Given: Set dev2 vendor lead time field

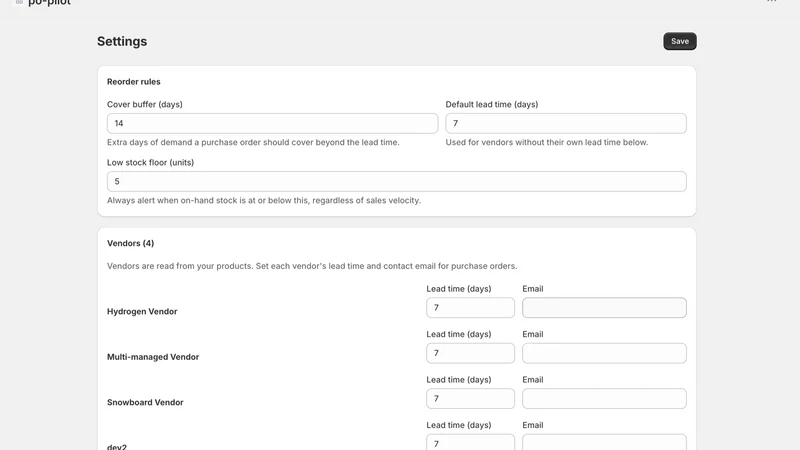Looking at the screenshot, I should coord(470,442).
